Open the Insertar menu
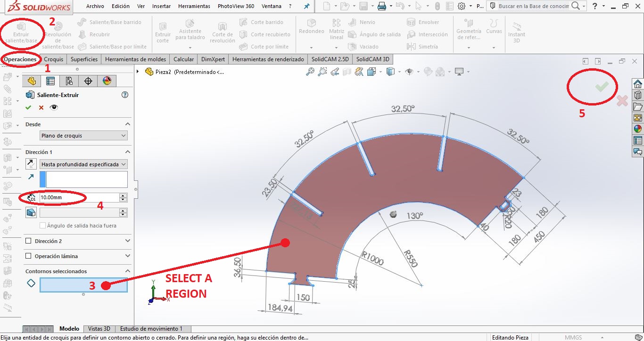This screenshot has height=341, width=644. click(162, 6)
